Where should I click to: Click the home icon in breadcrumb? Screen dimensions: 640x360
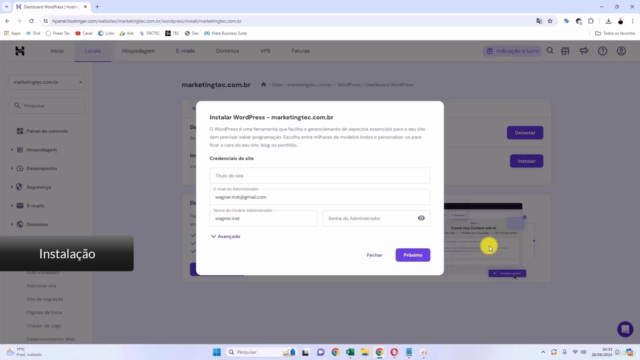pyautogui.click(x=264, y=84)
